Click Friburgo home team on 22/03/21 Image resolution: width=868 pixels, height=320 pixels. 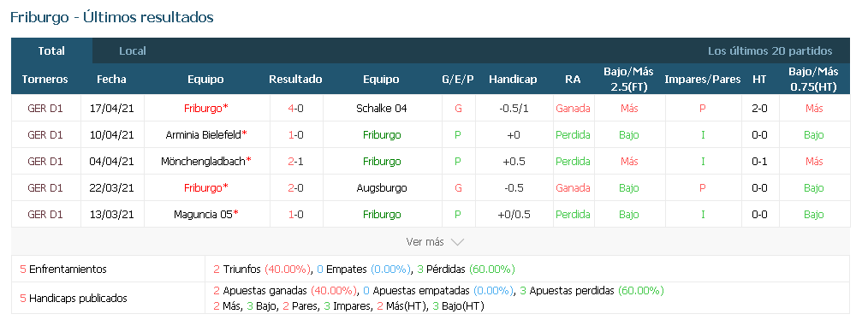click(x=203, y=188)
